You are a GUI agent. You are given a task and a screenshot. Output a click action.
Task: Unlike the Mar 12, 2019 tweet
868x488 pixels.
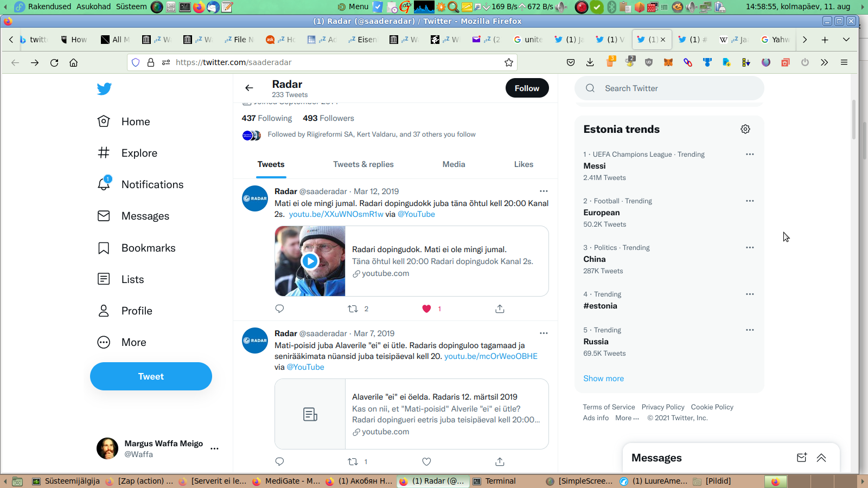click(426, 309)
